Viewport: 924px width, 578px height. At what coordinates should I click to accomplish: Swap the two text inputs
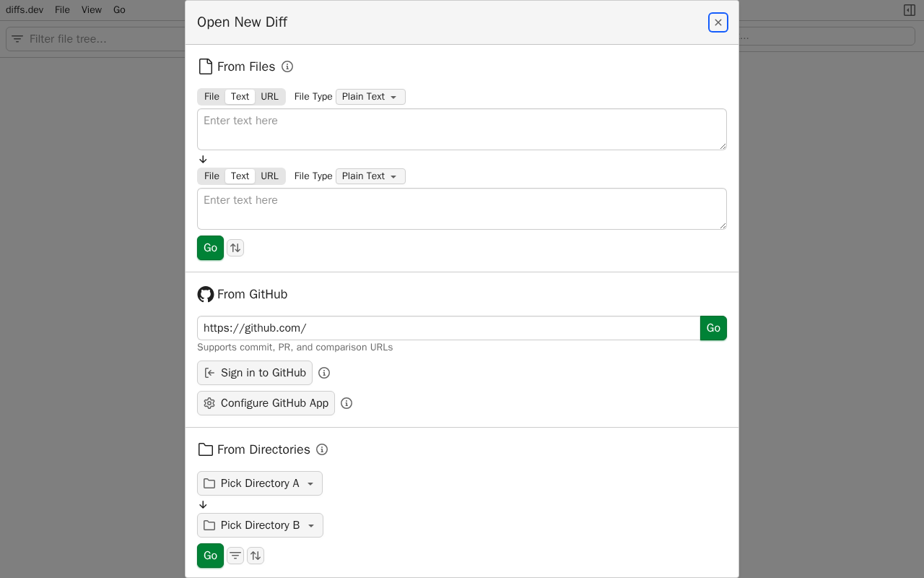pos(235,248)
